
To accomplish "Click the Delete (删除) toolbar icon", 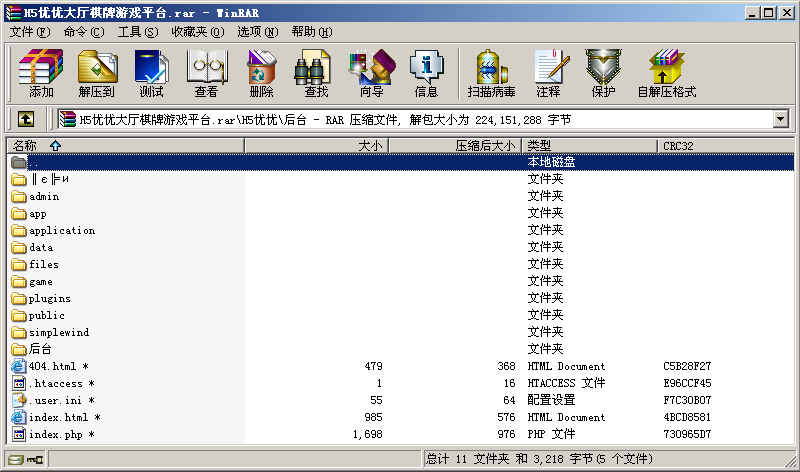I will (261, 73).
